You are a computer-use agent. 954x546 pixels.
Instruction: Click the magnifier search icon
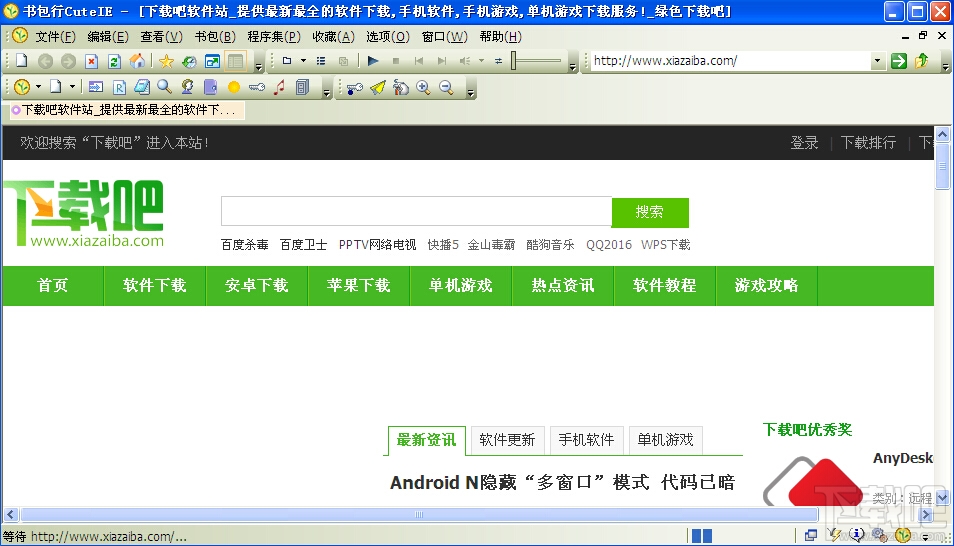pos(164,87)
